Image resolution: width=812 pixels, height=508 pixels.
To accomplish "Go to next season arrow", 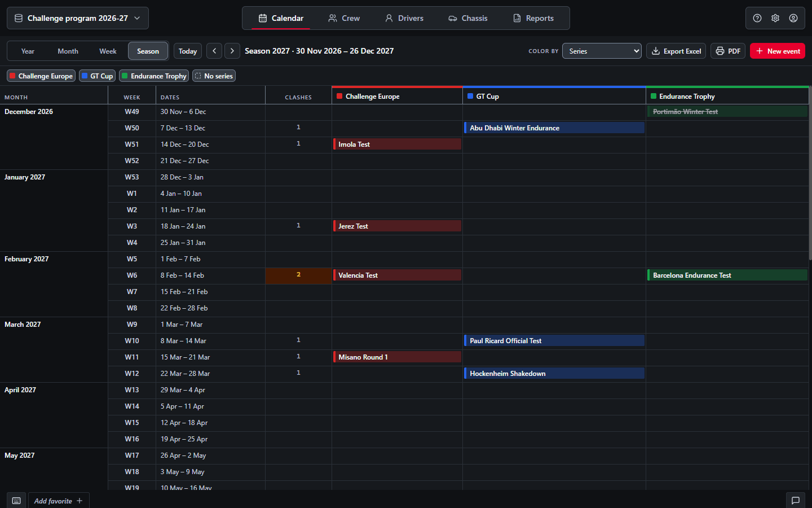I will pos(232,51).
